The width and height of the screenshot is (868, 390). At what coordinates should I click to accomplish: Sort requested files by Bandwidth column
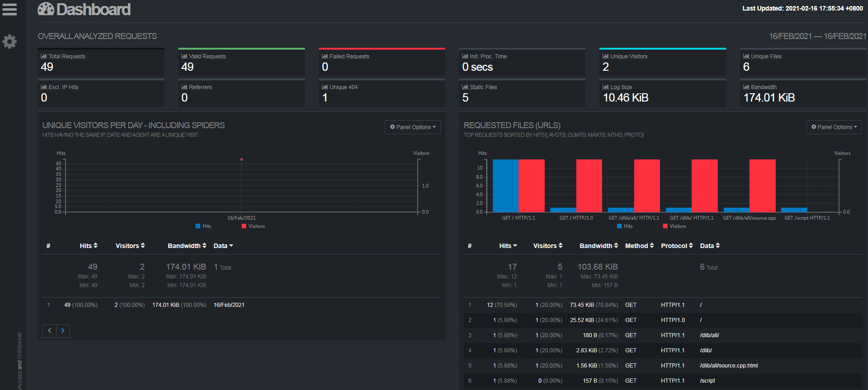click(x=599, y=246)
